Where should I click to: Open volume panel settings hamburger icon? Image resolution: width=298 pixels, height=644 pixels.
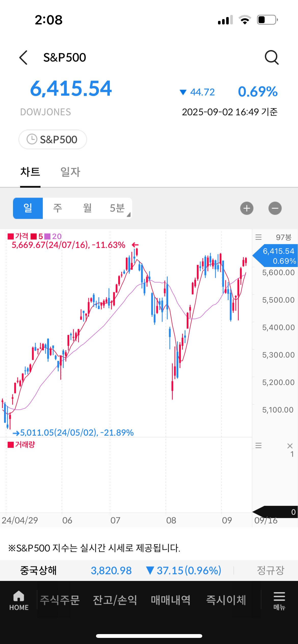[259, 445]
